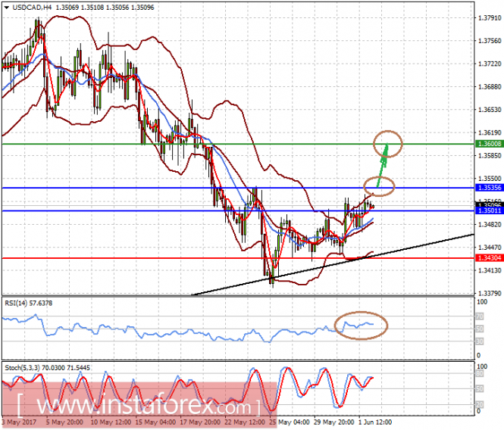Image resolution: width=504 pixels, height=430 pixels.
Task: Click the USDCAD,H4 symbol title
Action: point(32,8)
